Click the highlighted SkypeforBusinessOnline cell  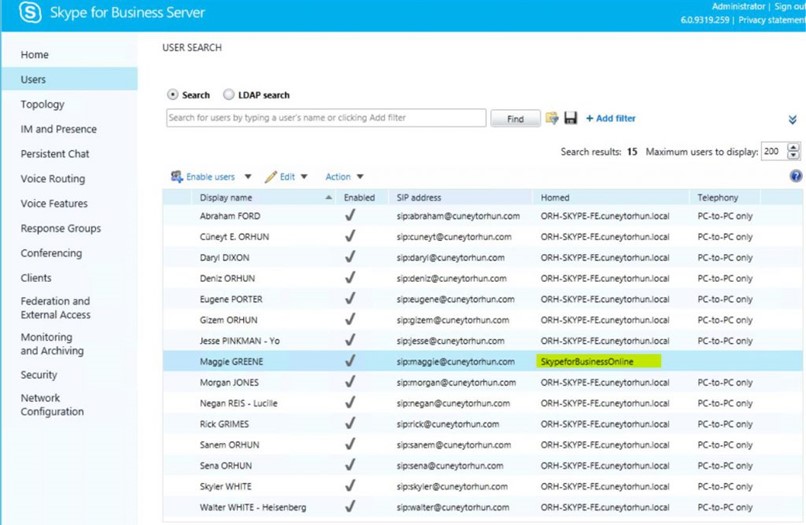tap(598, 361)
